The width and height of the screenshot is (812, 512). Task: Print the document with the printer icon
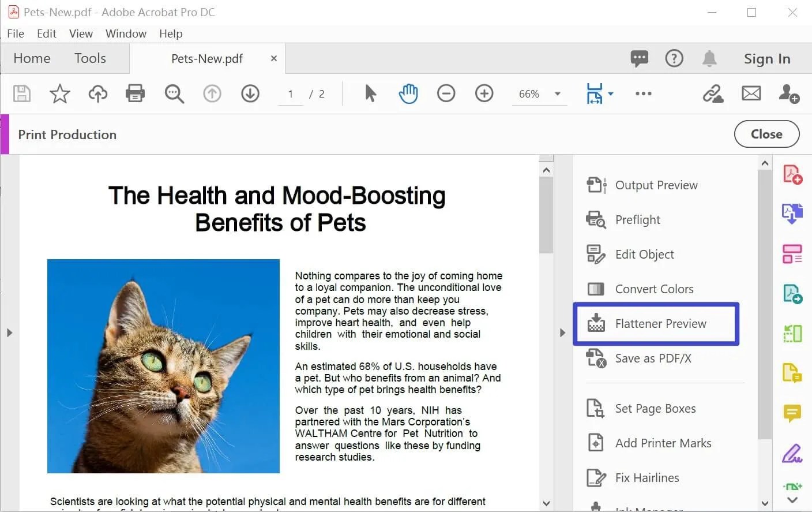135,94
